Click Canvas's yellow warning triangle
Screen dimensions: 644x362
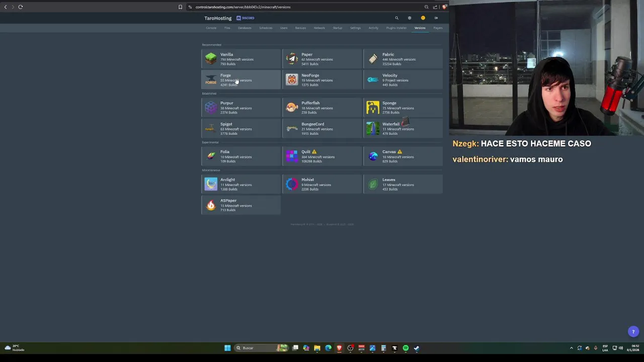click(x=399, y=152)
